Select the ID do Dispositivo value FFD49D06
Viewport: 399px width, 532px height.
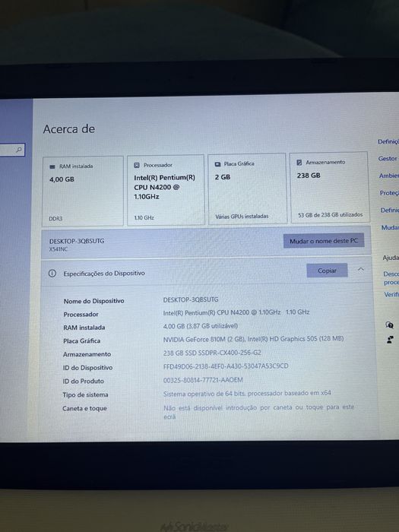click(x=226, y=366)
